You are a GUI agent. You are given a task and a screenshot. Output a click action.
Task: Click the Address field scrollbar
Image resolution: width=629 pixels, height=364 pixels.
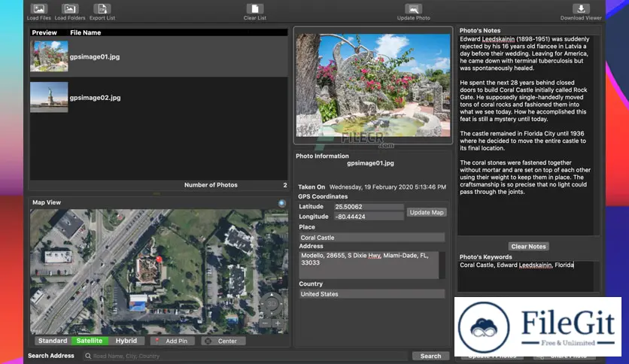[x=442, y=265]
